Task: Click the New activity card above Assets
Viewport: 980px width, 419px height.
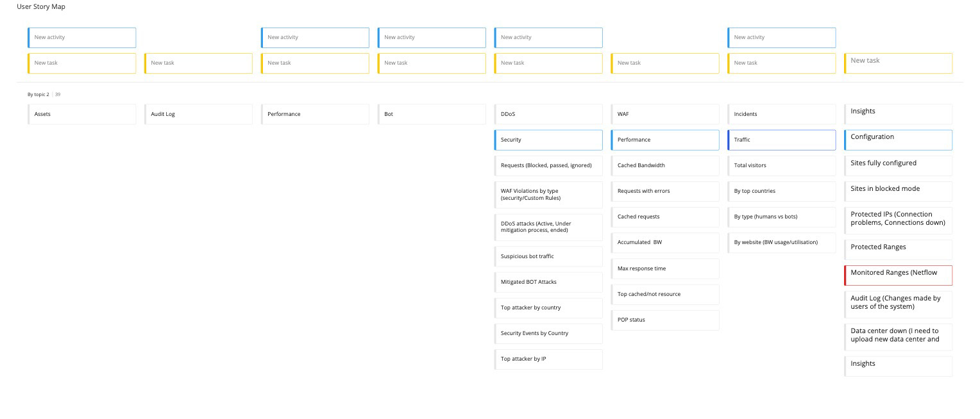Action: pos(82,37)
